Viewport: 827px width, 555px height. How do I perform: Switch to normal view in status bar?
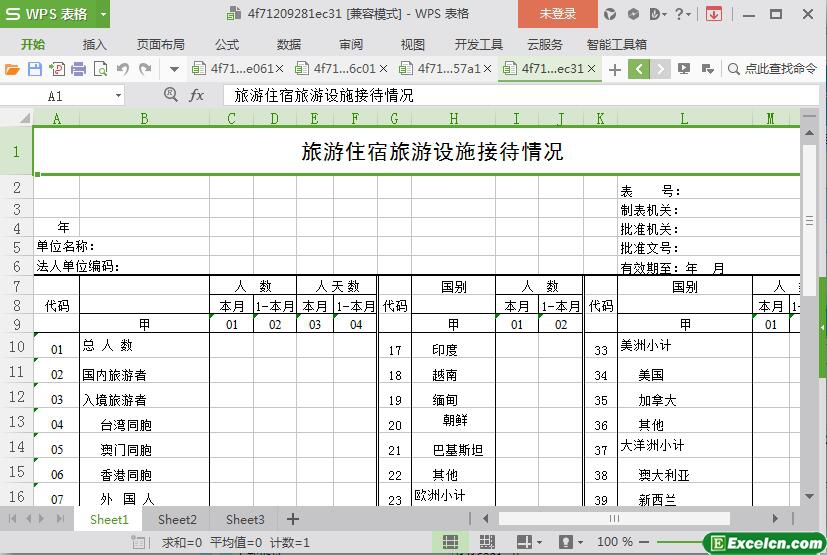click(451, 542)
